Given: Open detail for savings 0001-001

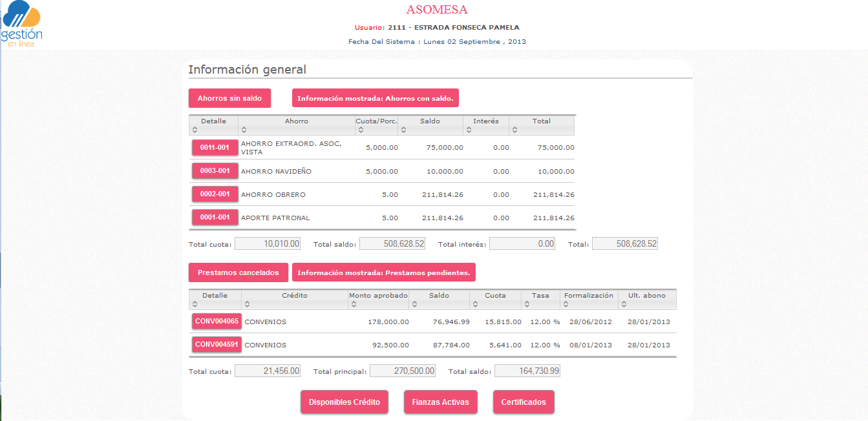Looking at the screenshot, I should pyautogui.click(x=215, y=217).
